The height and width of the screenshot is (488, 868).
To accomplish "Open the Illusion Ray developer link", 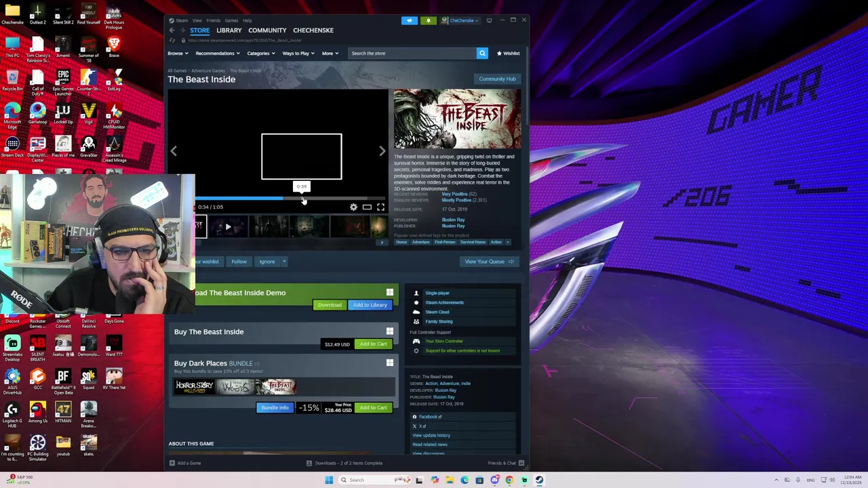I will click(453, 220).
